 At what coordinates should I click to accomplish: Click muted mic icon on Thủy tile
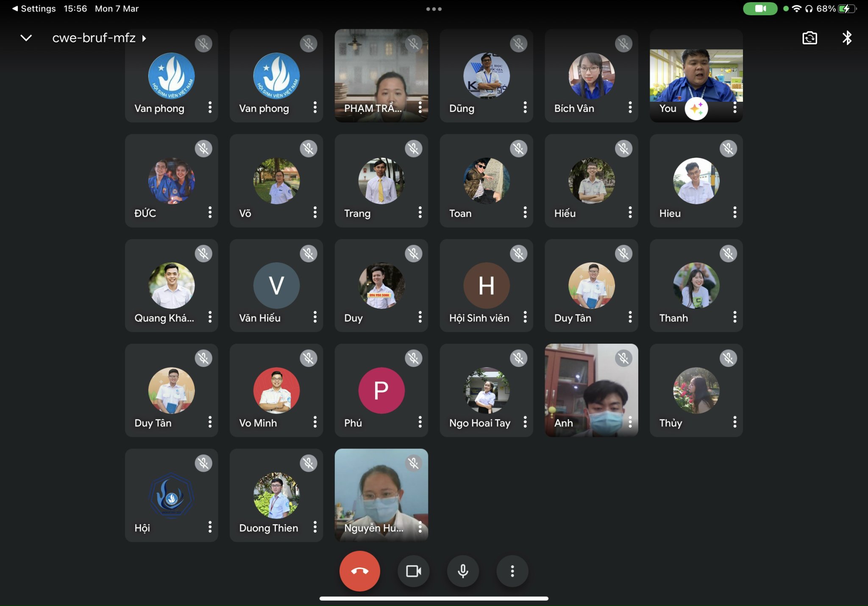(728, 359)
